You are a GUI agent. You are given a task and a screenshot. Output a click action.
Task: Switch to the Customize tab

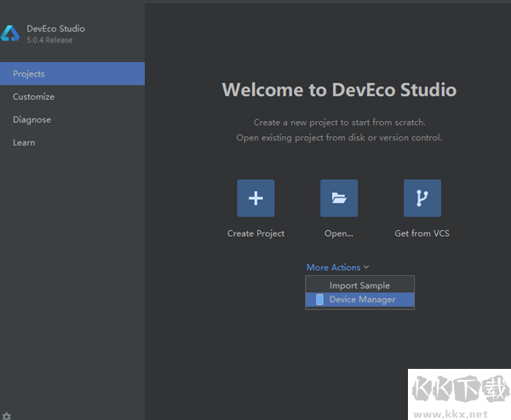[x=72, y=96]
